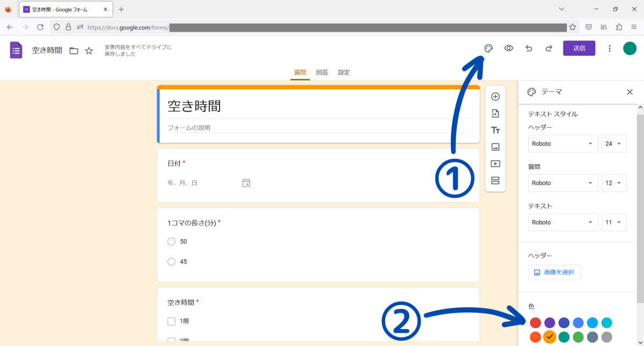The width and height of the screenshot is (644, 346).
Task: Open browser extensions icon
Action: pos(619,27)
